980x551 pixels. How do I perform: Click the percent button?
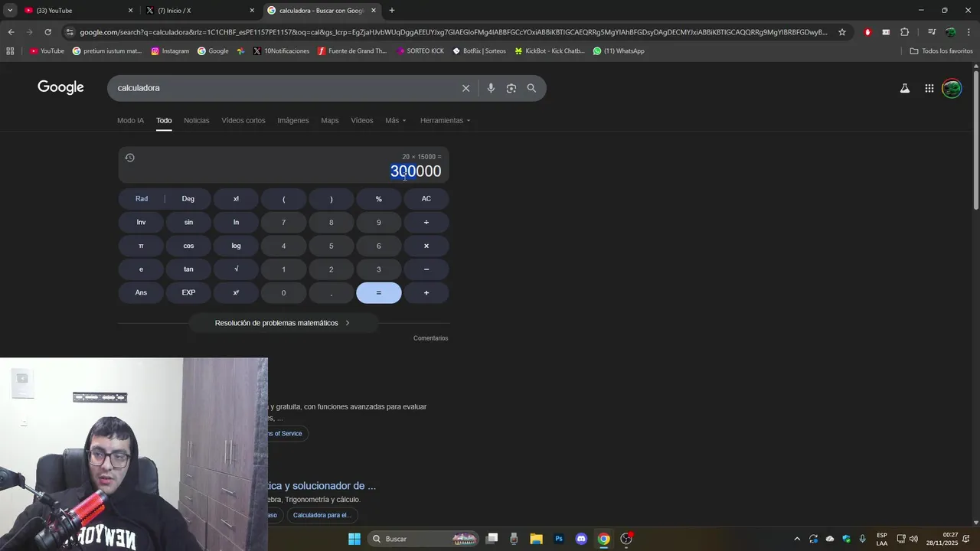pyautogui.click(x=378, y=199)
